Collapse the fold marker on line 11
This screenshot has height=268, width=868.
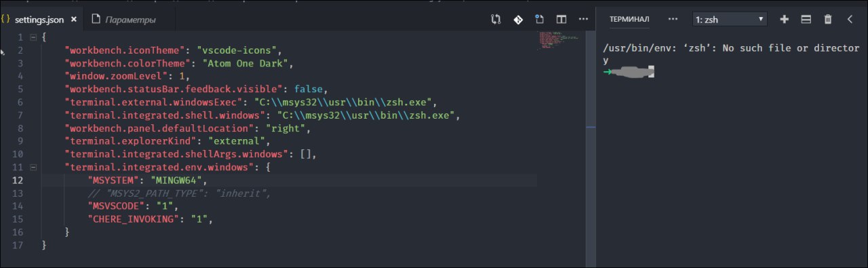33,167
